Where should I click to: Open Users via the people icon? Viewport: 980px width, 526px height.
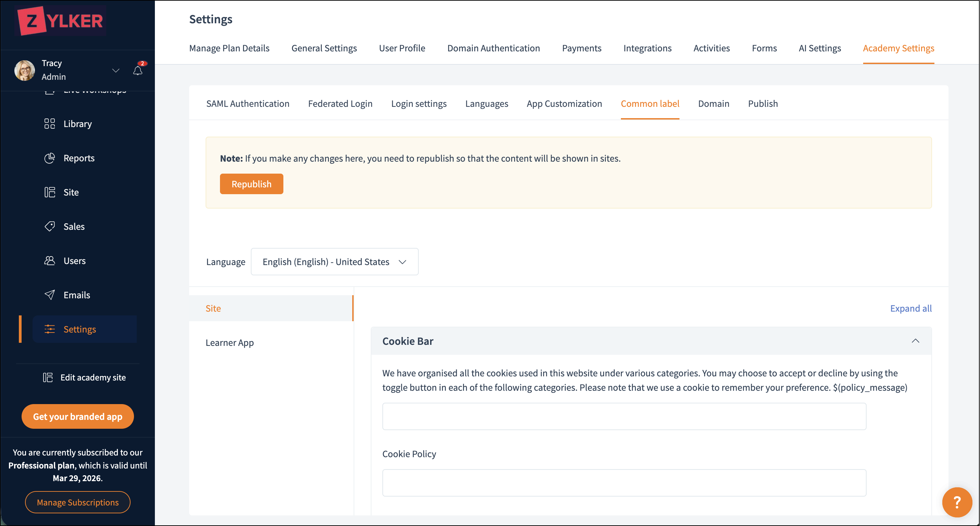[x=49, y=261]
